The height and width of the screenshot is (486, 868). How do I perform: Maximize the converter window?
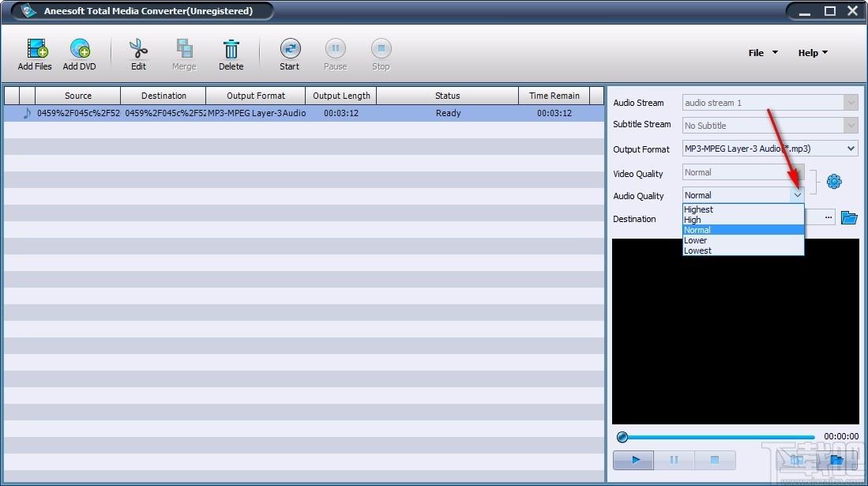pos(829,11)
